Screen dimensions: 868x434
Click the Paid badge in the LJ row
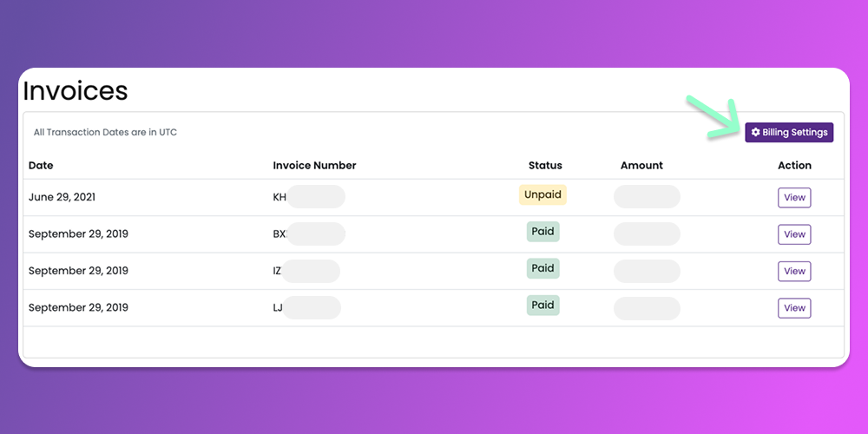click(x=542, y=305)
